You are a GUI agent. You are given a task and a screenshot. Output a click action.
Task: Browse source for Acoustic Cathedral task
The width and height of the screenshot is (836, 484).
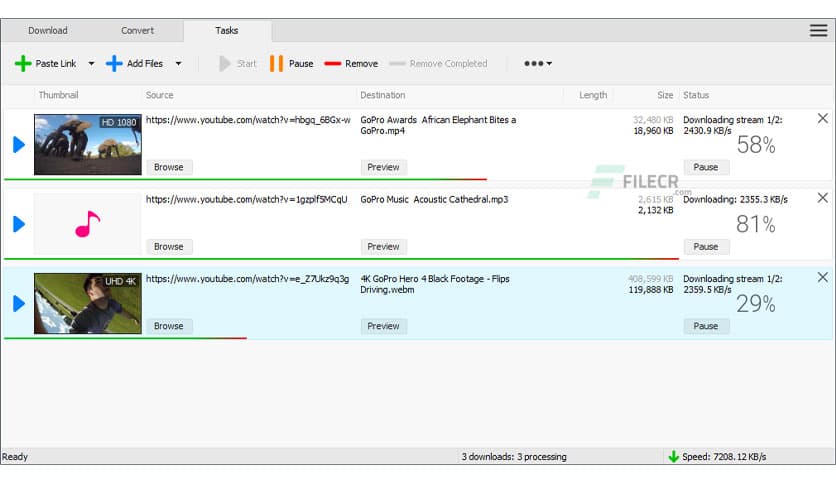(169, 246)
